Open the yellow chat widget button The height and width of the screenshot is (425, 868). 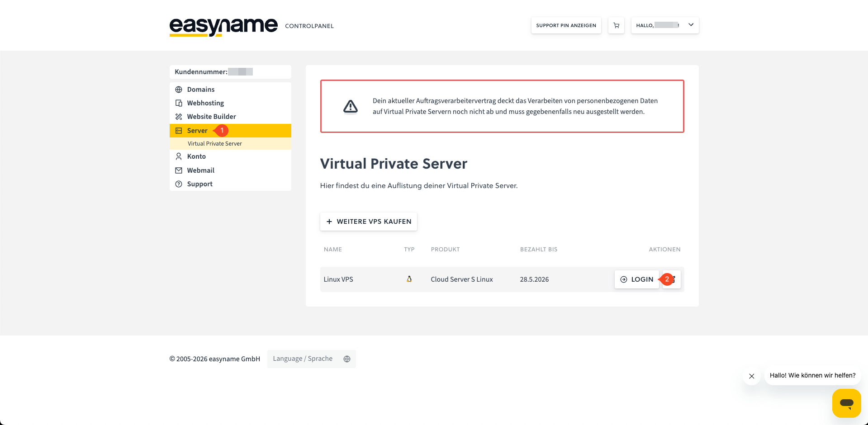click(846, 403)
